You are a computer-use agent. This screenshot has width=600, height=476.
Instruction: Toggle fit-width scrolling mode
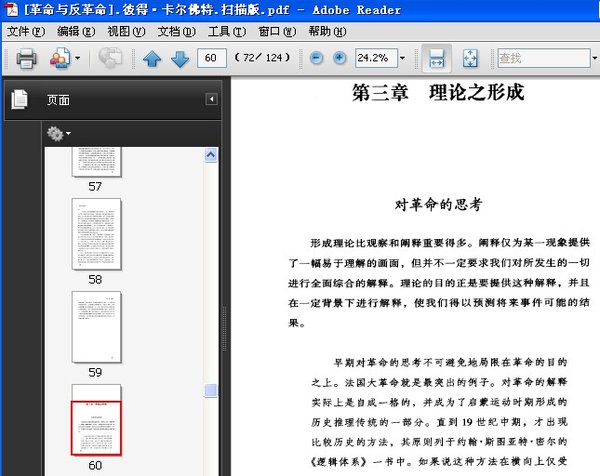coord(436,59)
